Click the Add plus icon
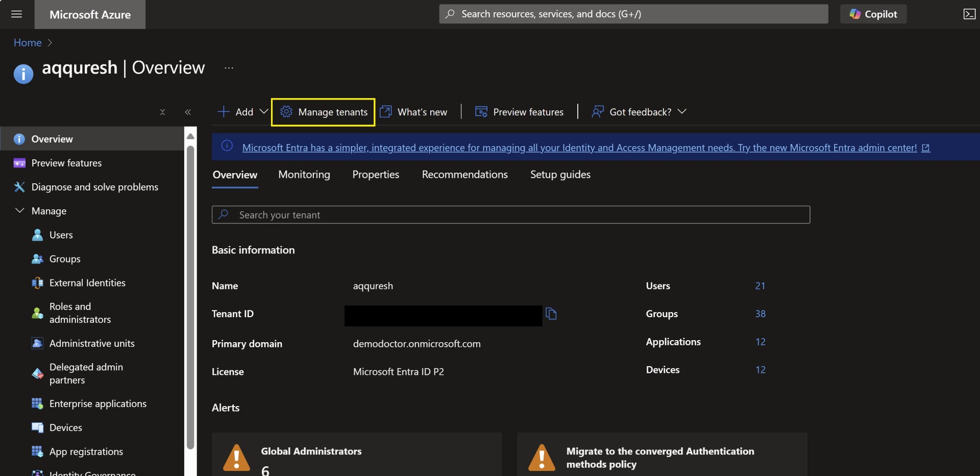The image size is (980, 476). pos(224,112)
